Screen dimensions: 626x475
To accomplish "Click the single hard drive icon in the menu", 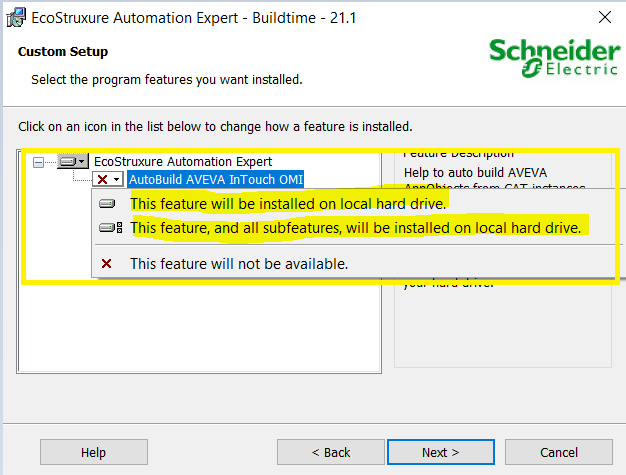I will [107, 204].
